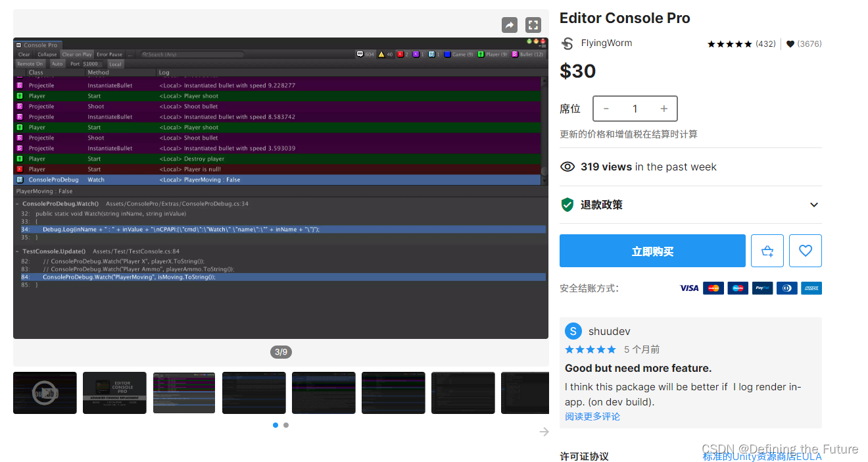The image size is (868, 462).
Task: Click the carousel forward arrow
Action: 544,431
